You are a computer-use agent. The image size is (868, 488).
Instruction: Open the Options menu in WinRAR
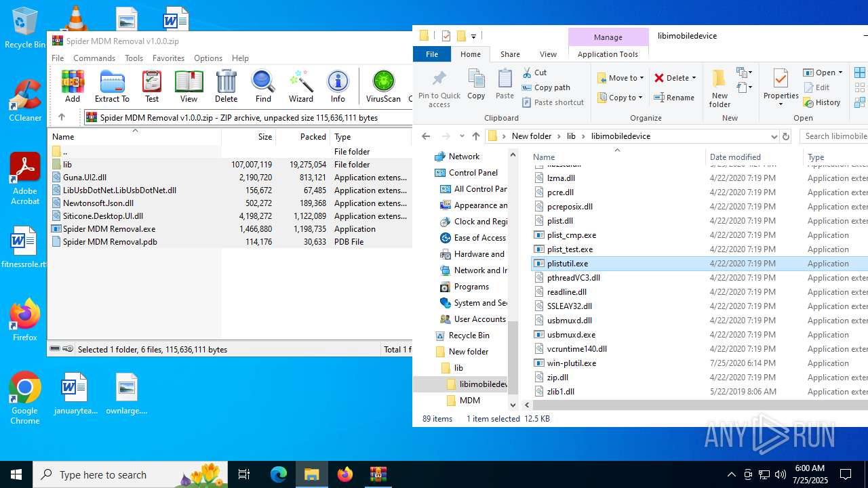[x=208, y=58]
